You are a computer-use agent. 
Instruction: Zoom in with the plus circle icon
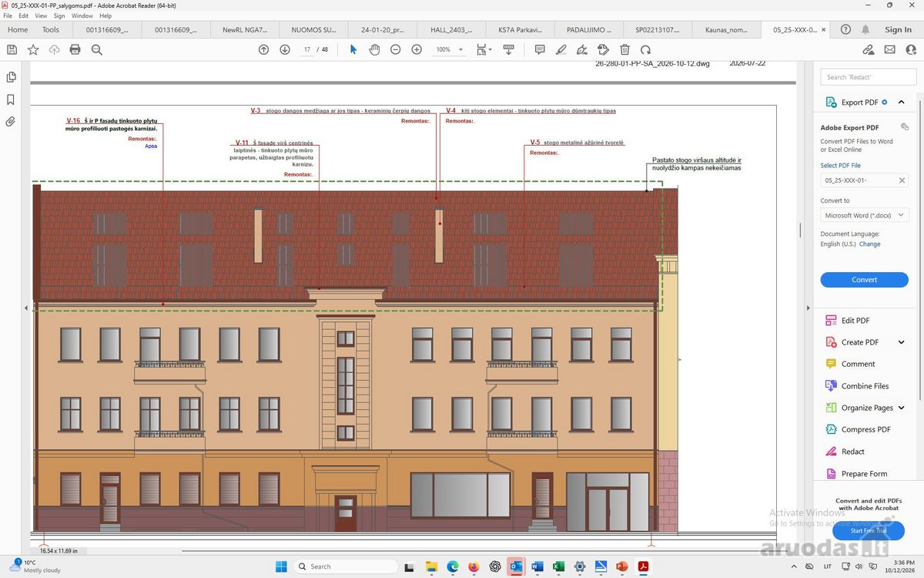point(417,49)
